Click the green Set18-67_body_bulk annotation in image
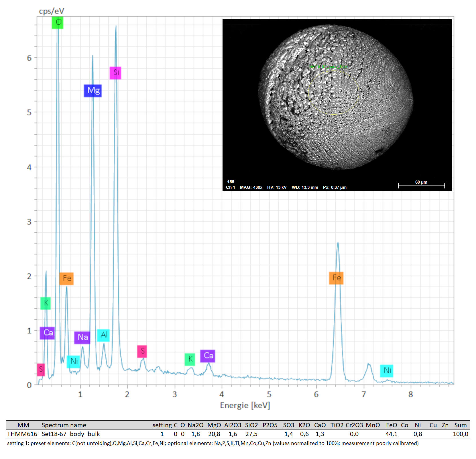Viewport: 476px width, 459px height. pyautogui.click(x=328, y=66)
